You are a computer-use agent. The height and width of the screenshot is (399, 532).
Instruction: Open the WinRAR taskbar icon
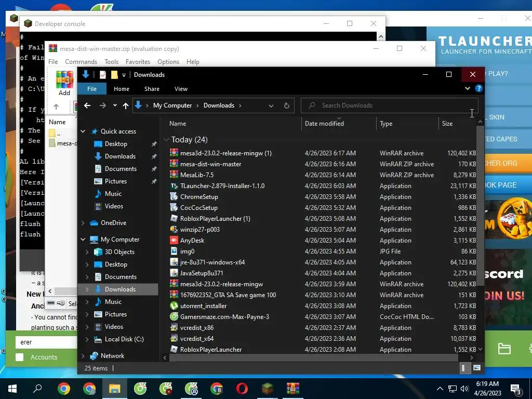293,389
